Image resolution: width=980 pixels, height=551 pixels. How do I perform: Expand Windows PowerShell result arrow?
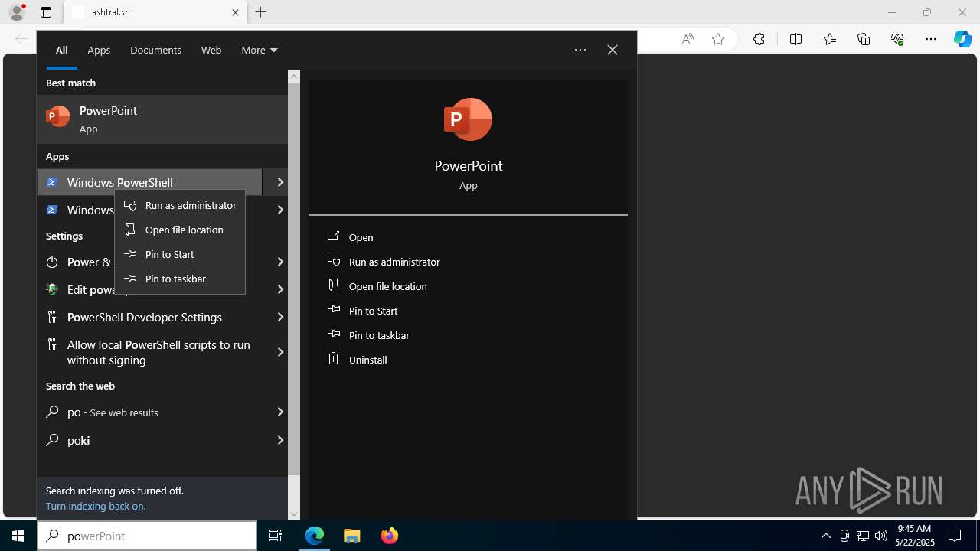[279, 182]
